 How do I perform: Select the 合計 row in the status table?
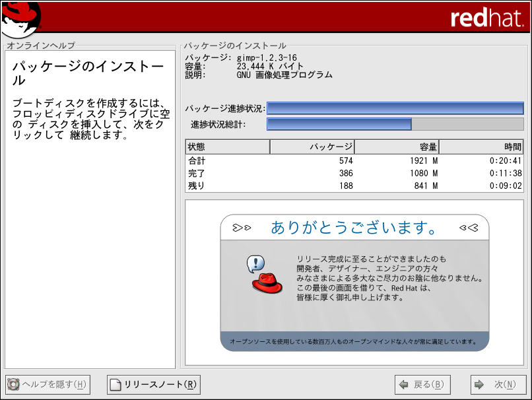tap(354, 161)
